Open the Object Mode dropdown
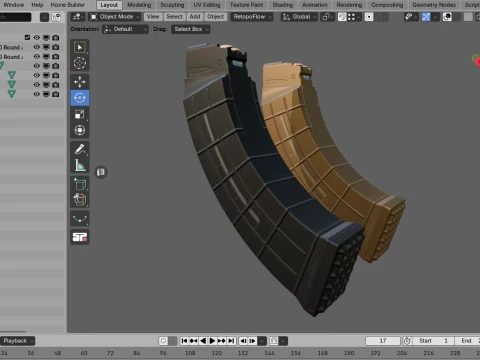The image size is (480, 360). pos(115,17)
